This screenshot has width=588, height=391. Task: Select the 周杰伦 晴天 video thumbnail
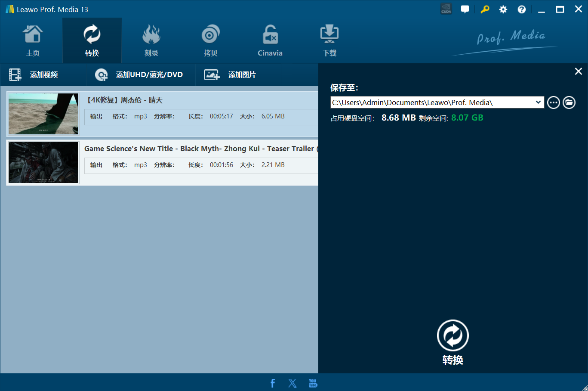43,114
